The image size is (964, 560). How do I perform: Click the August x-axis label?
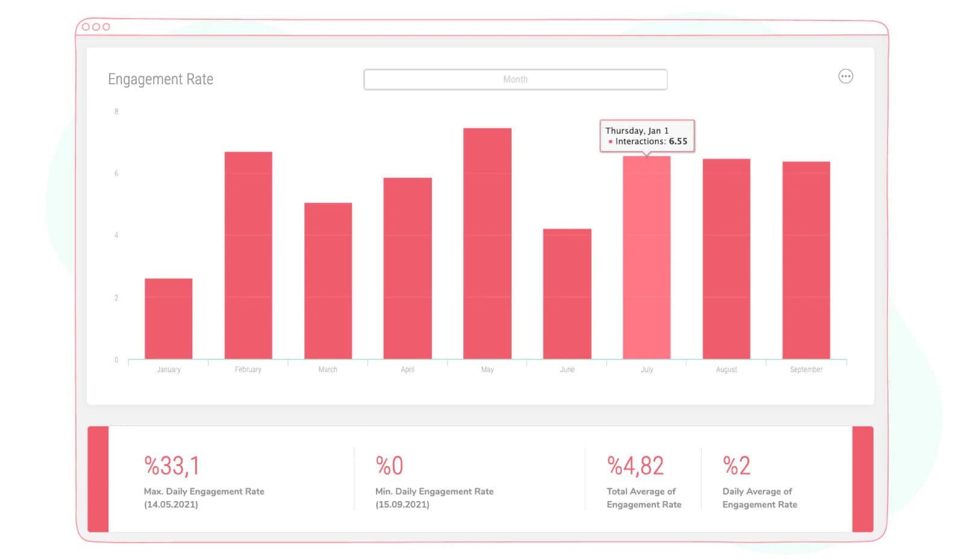(727, 370)
